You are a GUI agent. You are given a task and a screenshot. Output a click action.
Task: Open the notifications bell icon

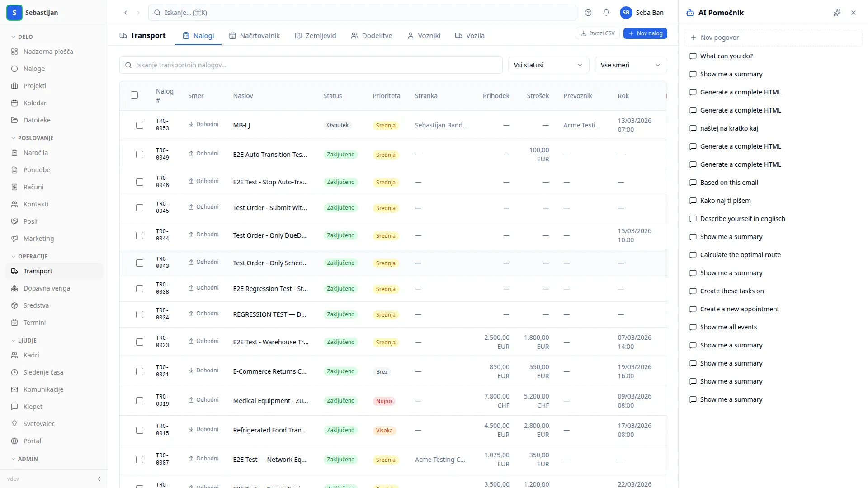(x=606, y=13)
